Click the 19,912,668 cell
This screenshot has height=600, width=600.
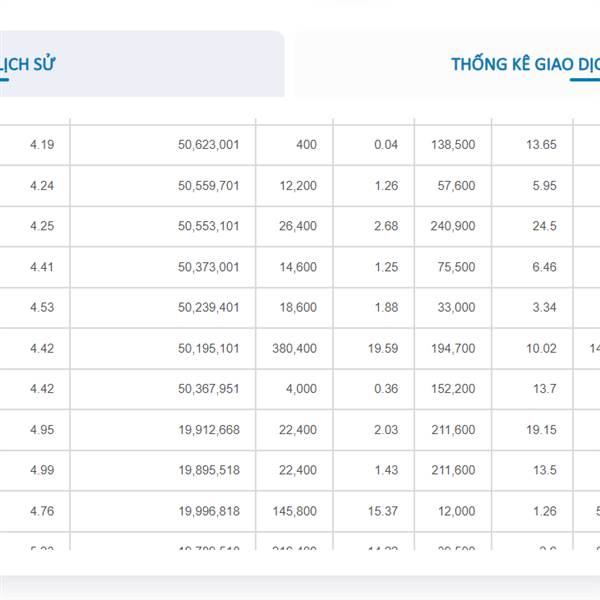[x=208, y=430]
